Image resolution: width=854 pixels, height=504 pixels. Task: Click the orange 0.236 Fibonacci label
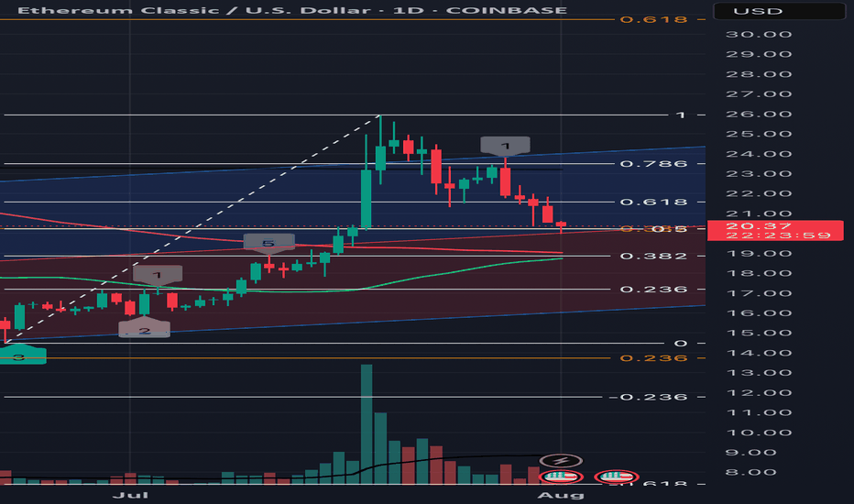click(653, 358)
